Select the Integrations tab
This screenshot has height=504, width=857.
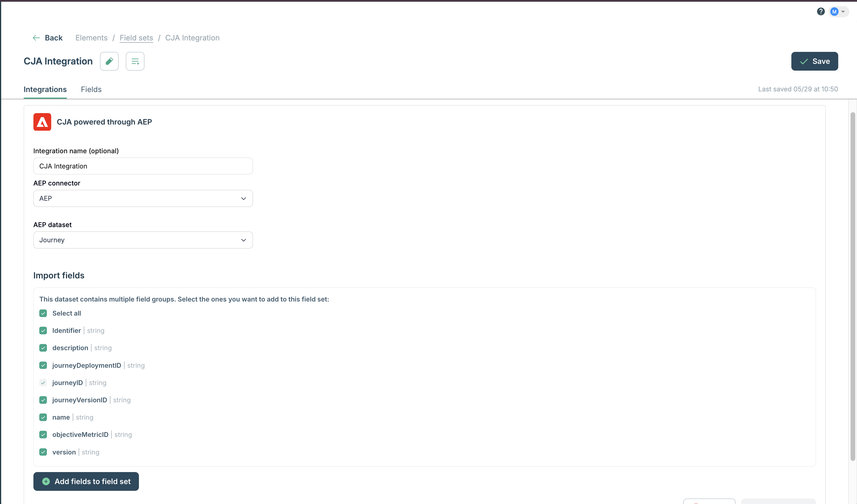(45, 89)
